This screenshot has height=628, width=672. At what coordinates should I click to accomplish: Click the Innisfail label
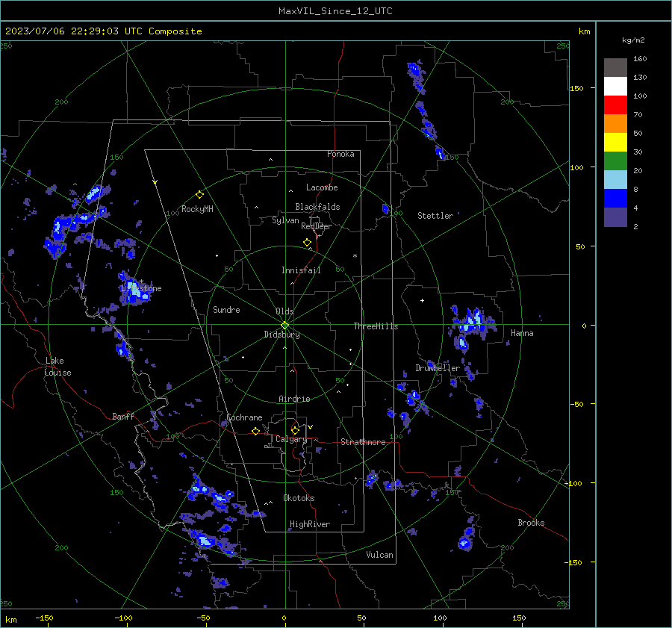[301, 270]
